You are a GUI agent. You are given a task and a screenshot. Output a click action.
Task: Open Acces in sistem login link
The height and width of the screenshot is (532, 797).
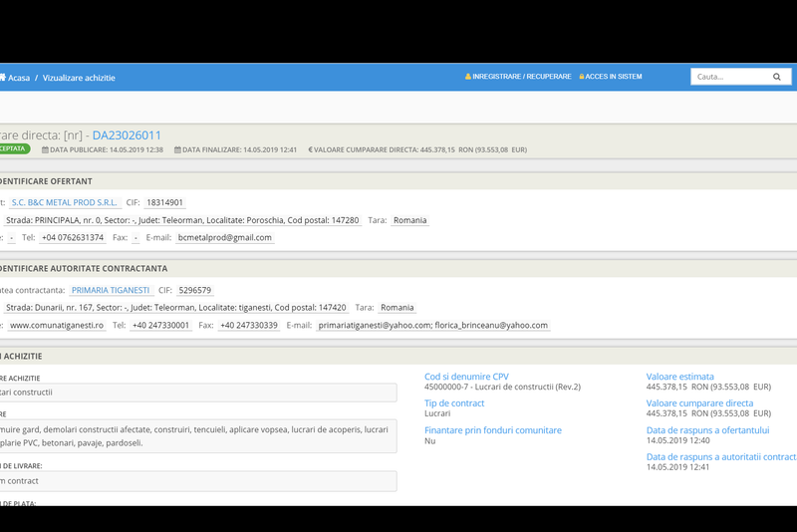[x=614, y=77]
